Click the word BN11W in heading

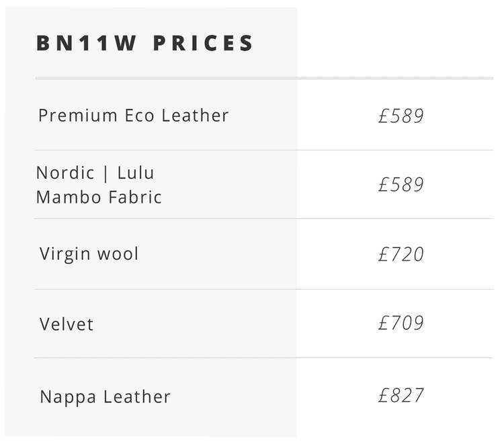87,43
